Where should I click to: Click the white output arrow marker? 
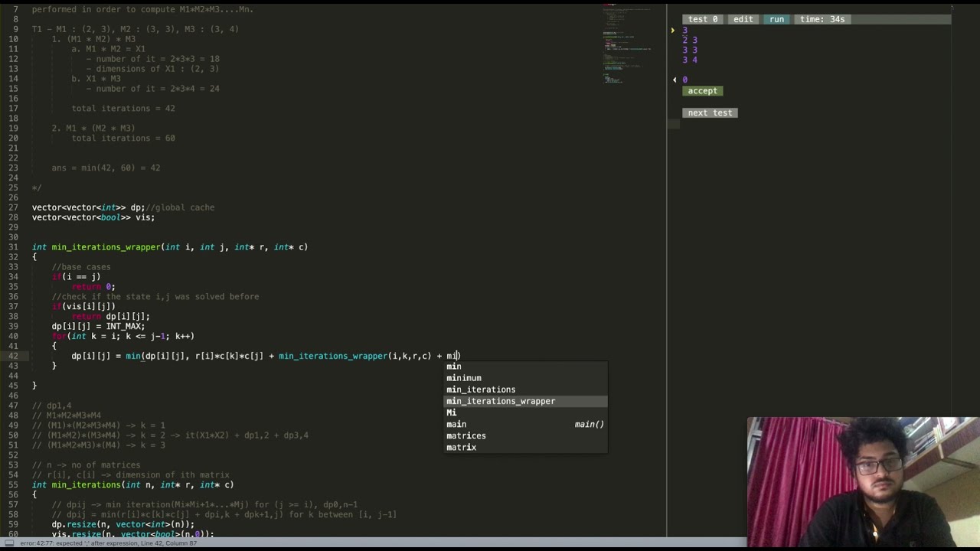[675, 80]
